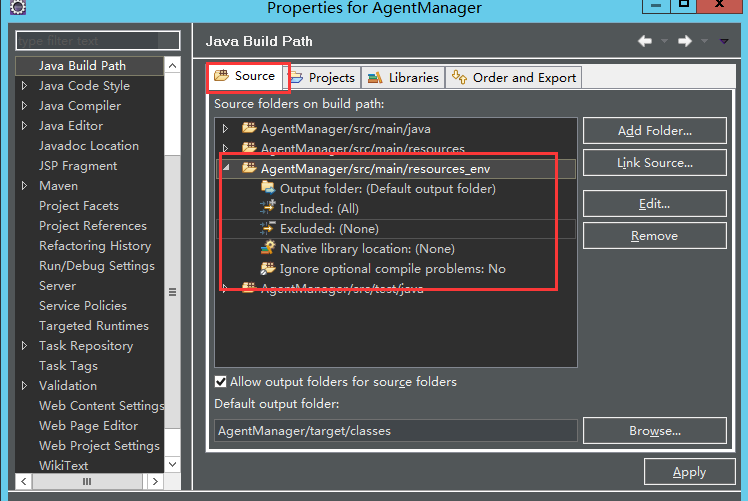Open forward history dropdown arrow
748x501 pixels.
tap(704, 41)
